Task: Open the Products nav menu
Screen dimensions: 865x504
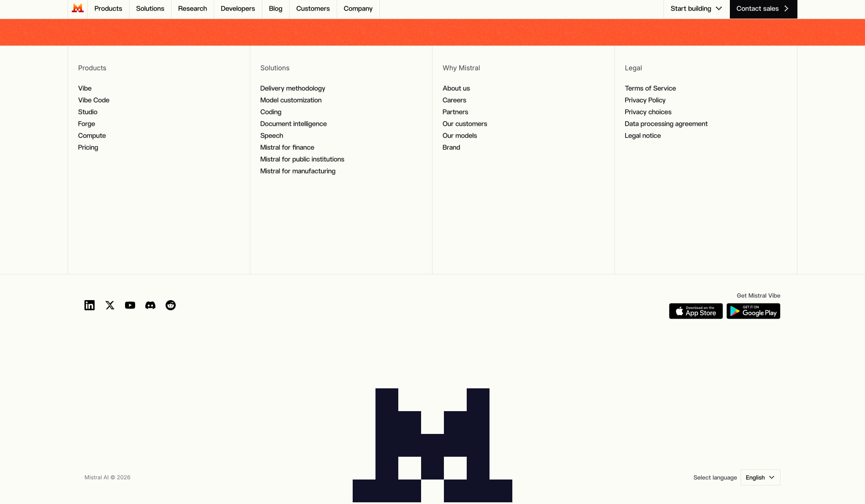Action: (108, 9)
